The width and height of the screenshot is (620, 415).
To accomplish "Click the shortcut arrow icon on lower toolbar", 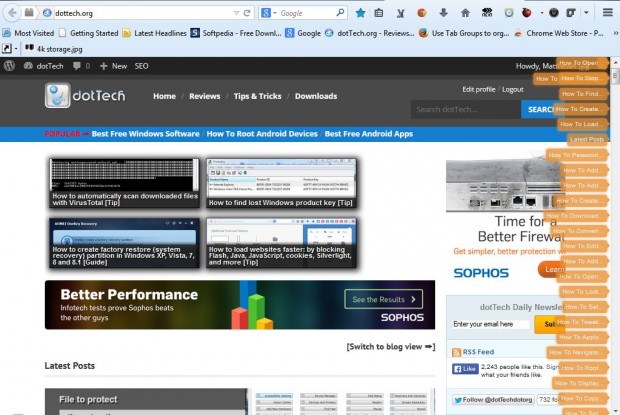I will (x=6, y=49).
